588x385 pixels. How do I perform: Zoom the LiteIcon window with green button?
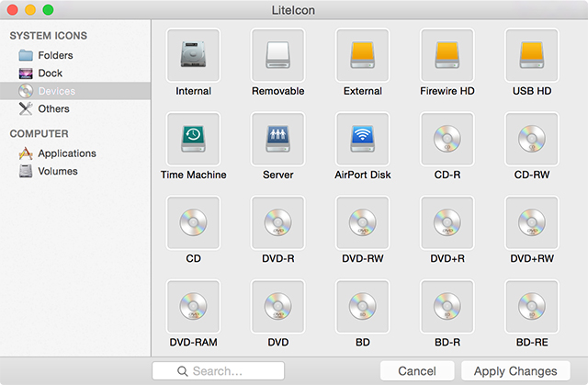48,10
